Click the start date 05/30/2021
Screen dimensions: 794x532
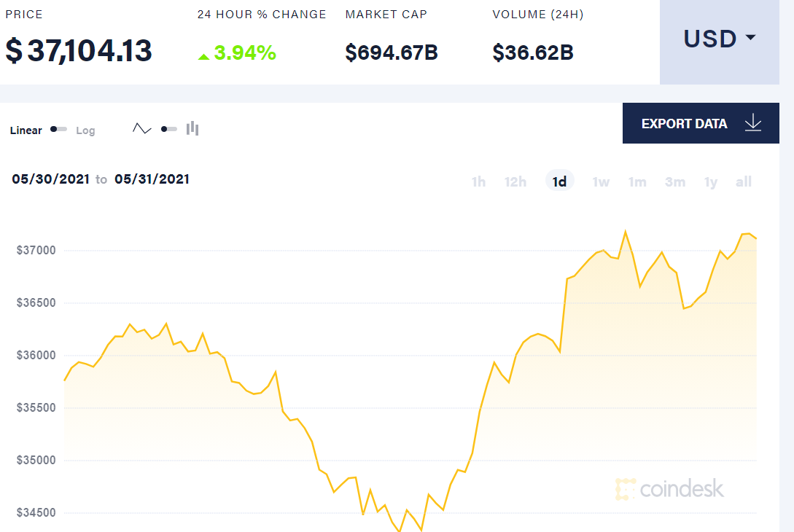[50, 179]
